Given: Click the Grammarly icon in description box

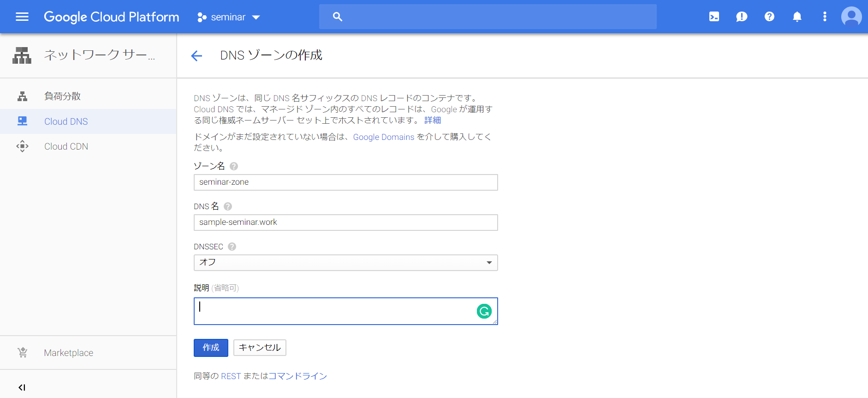Looking at the screenshot, I should (484, 312).
